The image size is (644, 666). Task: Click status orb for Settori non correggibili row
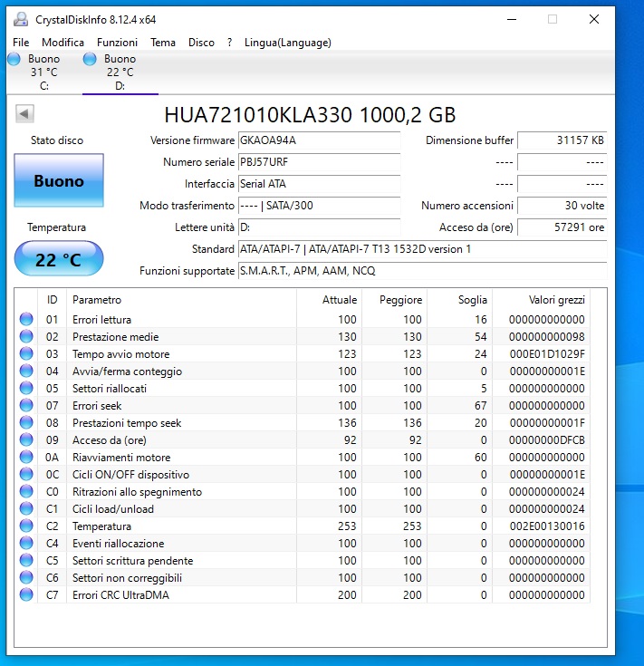tap(26, 577)
